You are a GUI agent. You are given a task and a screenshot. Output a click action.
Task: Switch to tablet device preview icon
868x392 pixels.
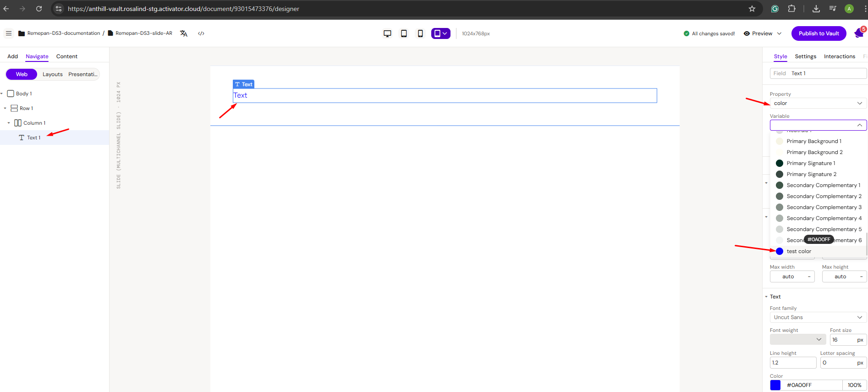click(x=404, y=33)
